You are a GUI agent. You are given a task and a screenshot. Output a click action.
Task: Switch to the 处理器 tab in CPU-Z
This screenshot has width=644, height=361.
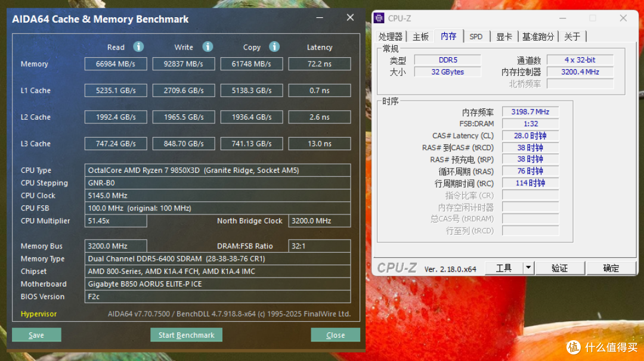[390, 36]
